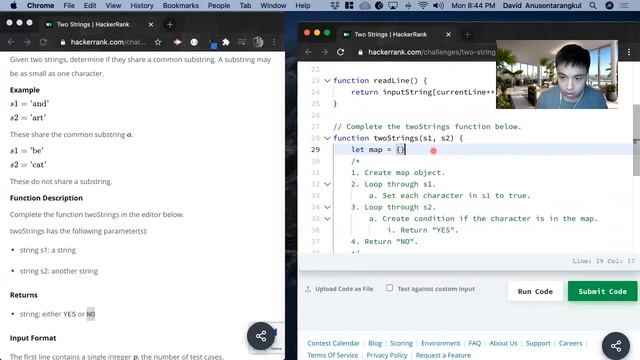Open the History menu
This screenshot has height=360, width=640.
[x=142, y=5]
